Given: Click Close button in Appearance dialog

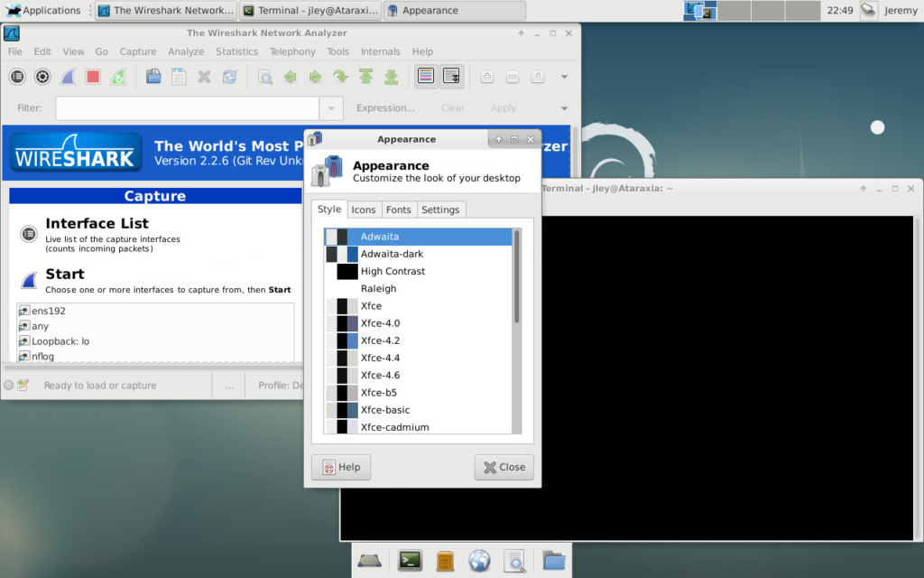Looking at the screenshot, I should click(x=504, y=467).
